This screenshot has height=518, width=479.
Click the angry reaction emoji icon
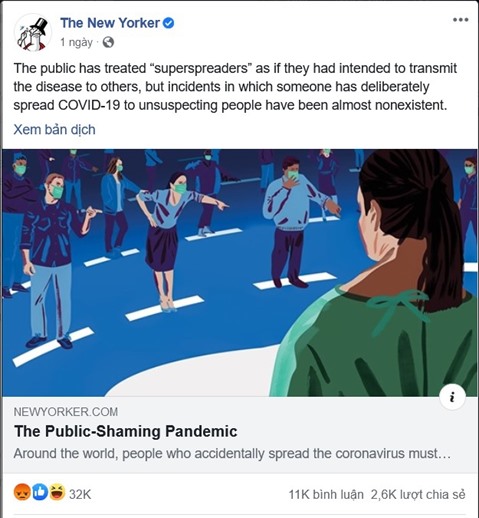coord(22,492)
